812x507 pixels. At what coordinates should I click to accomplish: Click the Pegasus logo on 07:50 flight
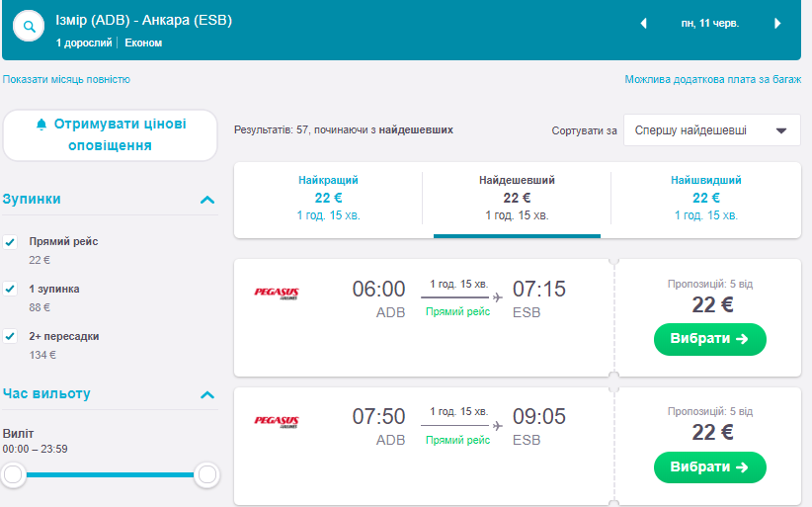277,421
